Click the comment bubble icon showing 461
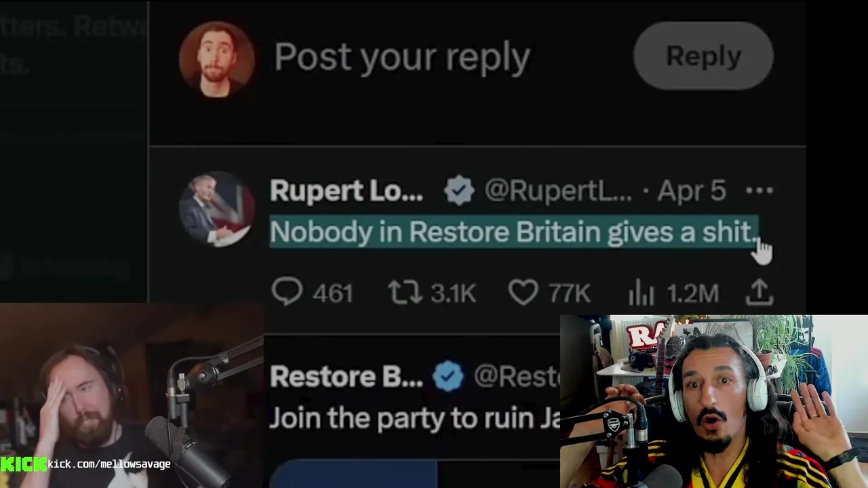 [x=287, y=293]
